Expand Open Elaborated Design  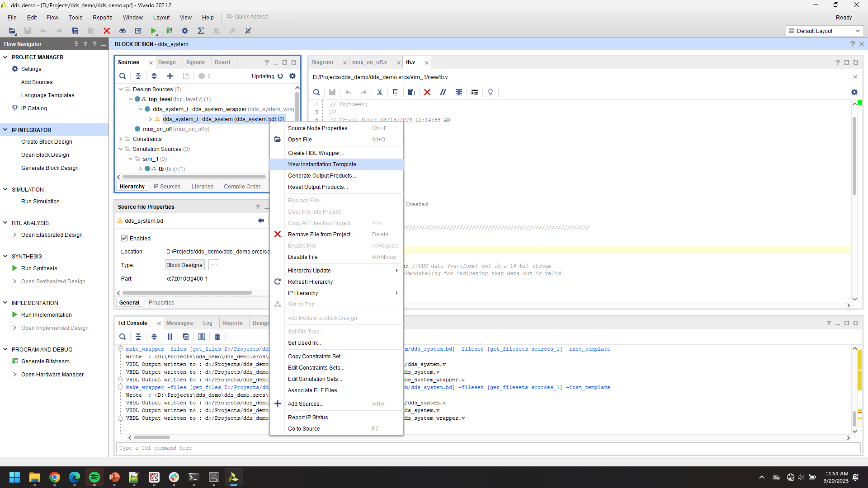(x=15, y=235)
